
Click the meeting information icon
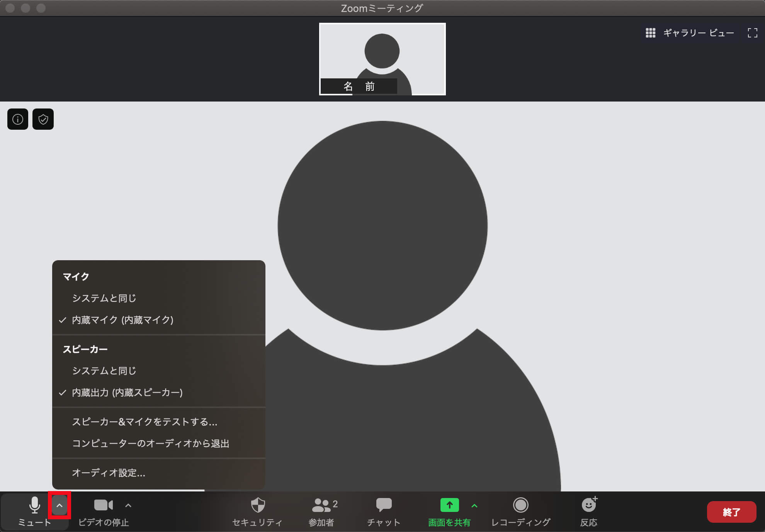pyautogui.click(x=17, y=119)
